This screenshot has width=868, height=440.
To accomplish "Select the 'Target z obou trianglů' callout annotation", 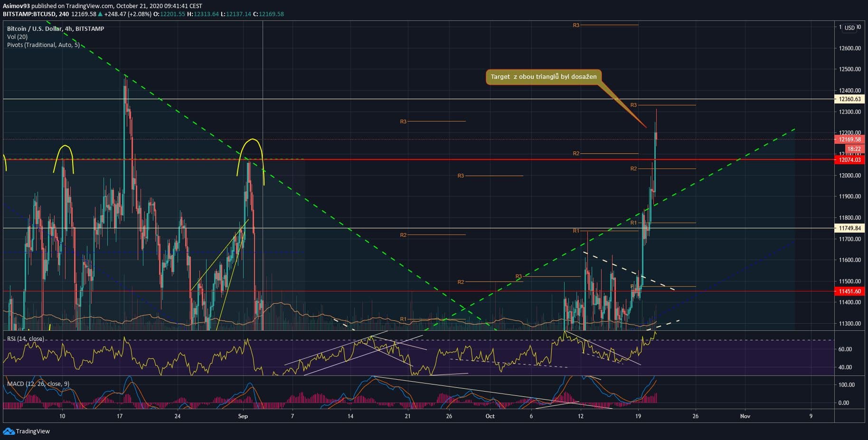I will [544, 77].
